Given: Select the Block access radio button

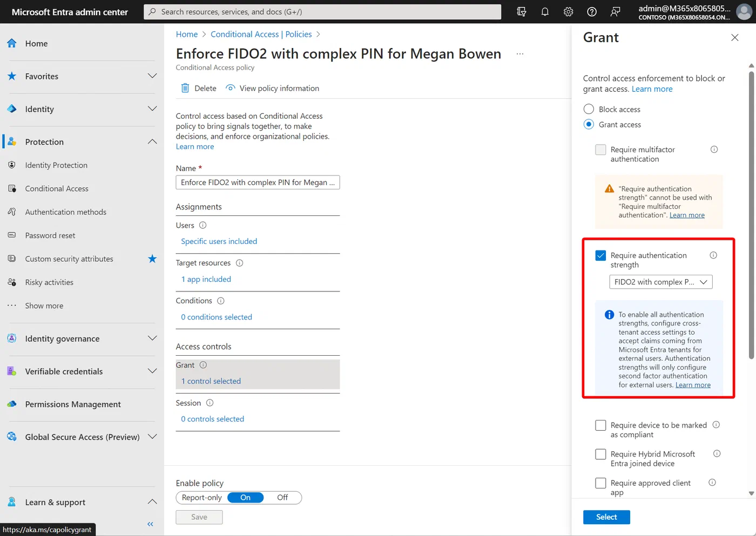Looking at the screenshot, I should point(589,109).
